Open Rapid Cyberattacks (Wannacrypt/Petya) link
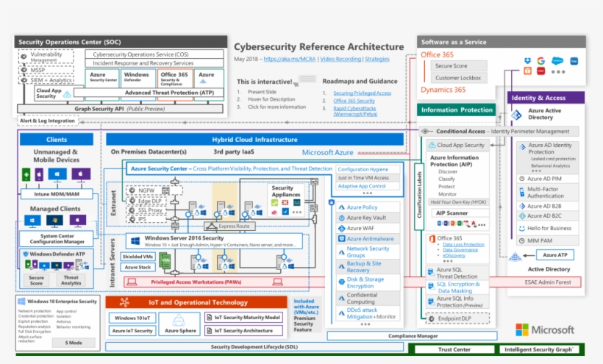603x364 pixels. (x=355, y=111)
